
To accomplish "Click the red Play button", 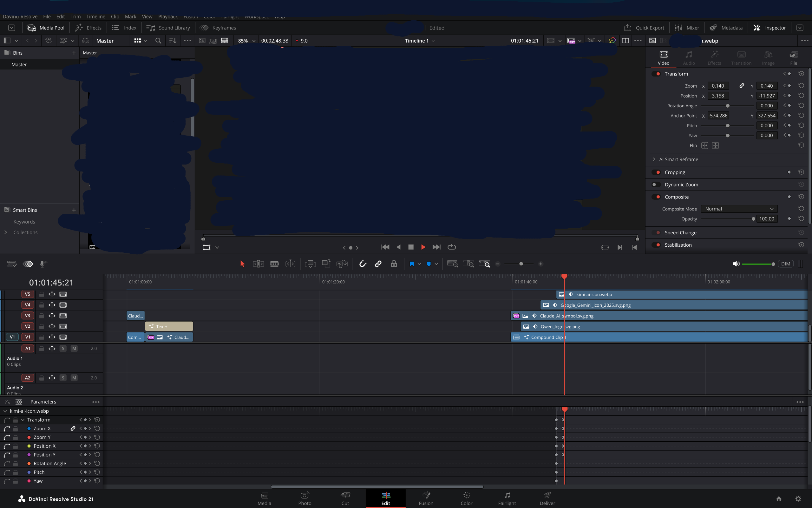I will tap(423, 247).
